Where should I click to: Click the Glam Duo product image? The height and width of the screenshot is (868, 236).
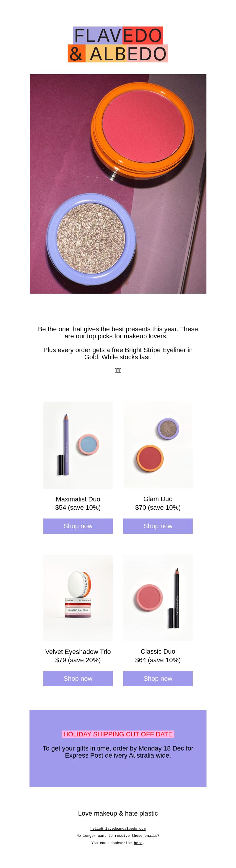click(158, 445)
